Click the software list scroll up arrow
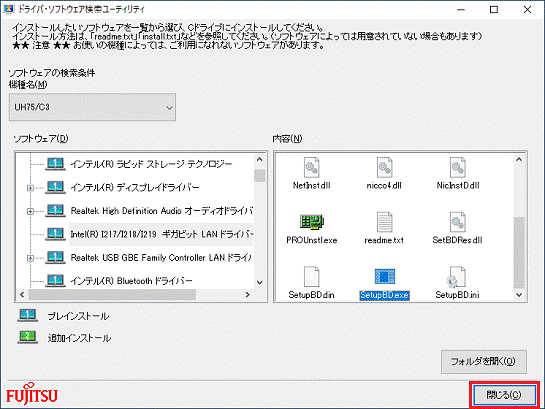Viewport: 545px width, 409px height. pos(260,159)
